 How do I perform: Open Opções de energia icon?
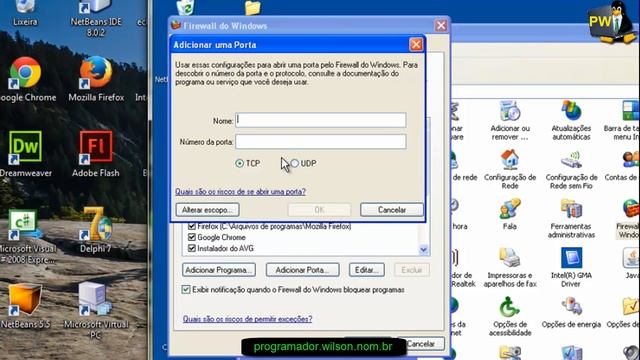click(x=571, y=307)
